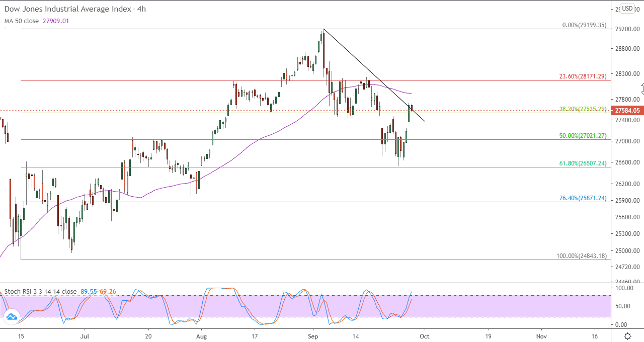Click the Aug date label on time axis
The image size is (644, 342).
201,335
